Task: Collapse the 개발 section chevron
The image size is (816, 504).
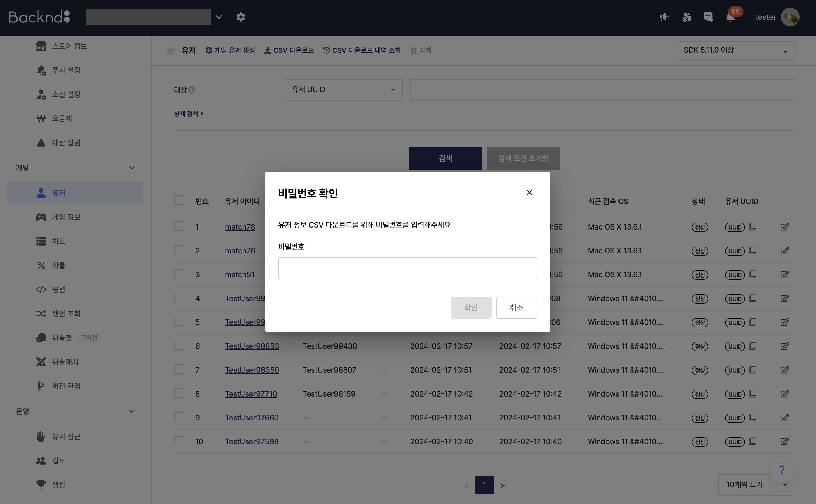Action: 132,168
